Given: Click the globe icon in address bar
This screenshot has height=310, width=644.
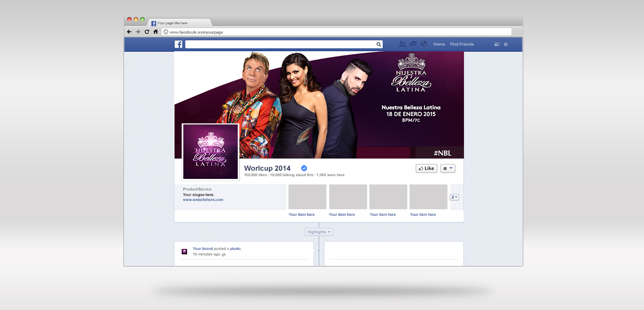Looking at the screenshot, I should click(x=166, y=31).
